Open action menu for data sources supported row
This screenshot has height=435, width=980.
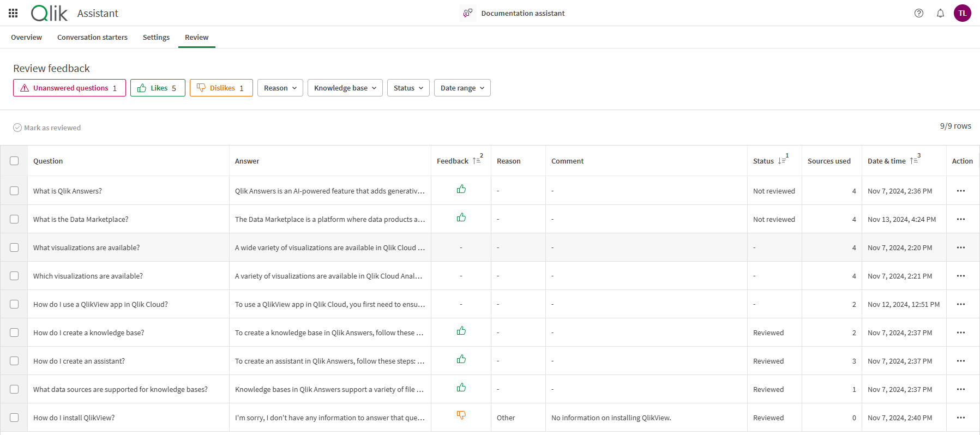[x=961, y=389]
